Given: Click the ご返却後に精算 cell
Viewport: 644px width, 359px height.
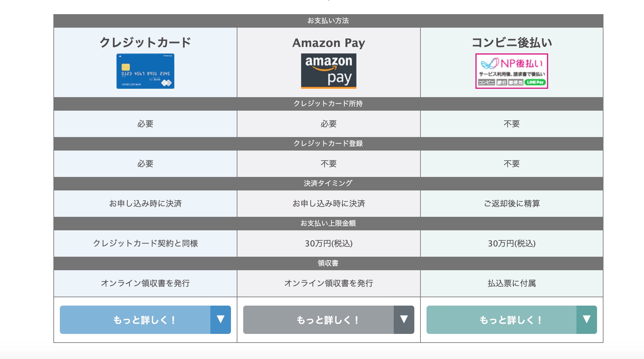Looking at the screenshot, I should pos(511,203).
